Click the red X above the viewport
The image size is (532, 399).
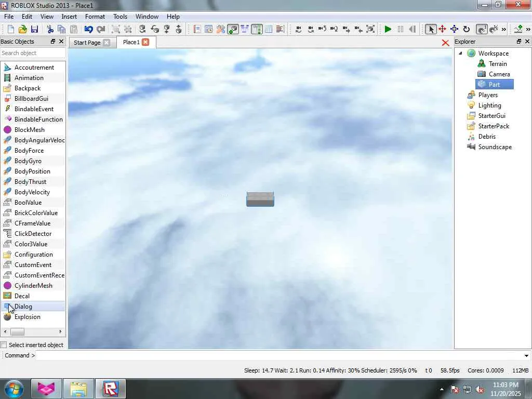click(445, 43)
